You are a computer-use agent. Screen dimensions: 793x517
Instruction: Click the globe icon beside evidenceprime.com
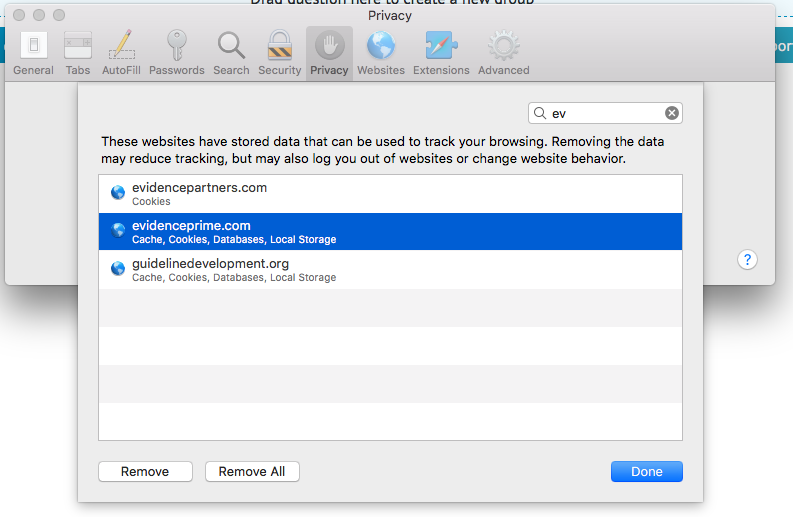(118, 230)
